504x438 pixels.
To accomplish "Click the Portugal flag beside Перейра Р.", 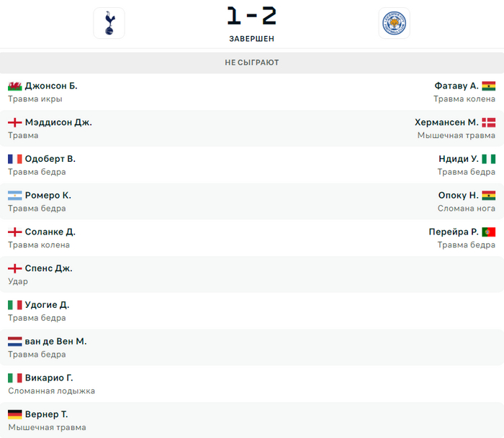I will tap(489, 232).
